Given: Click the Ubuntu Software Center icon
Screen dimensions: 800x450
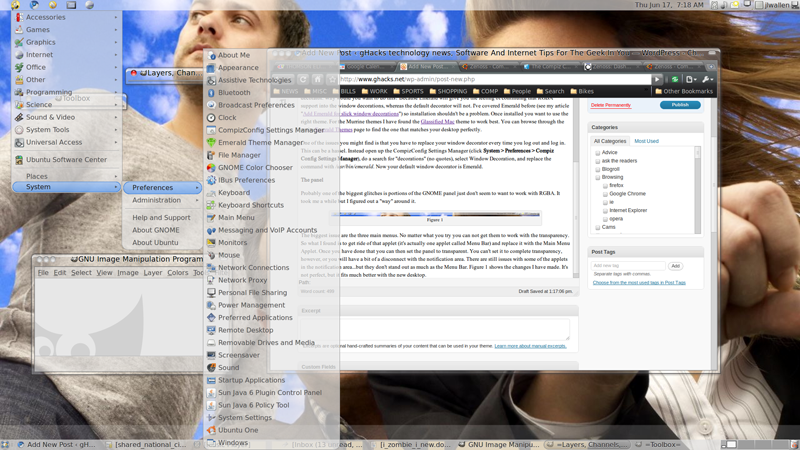Looking at the screenshot, I should tap(19, 160).
